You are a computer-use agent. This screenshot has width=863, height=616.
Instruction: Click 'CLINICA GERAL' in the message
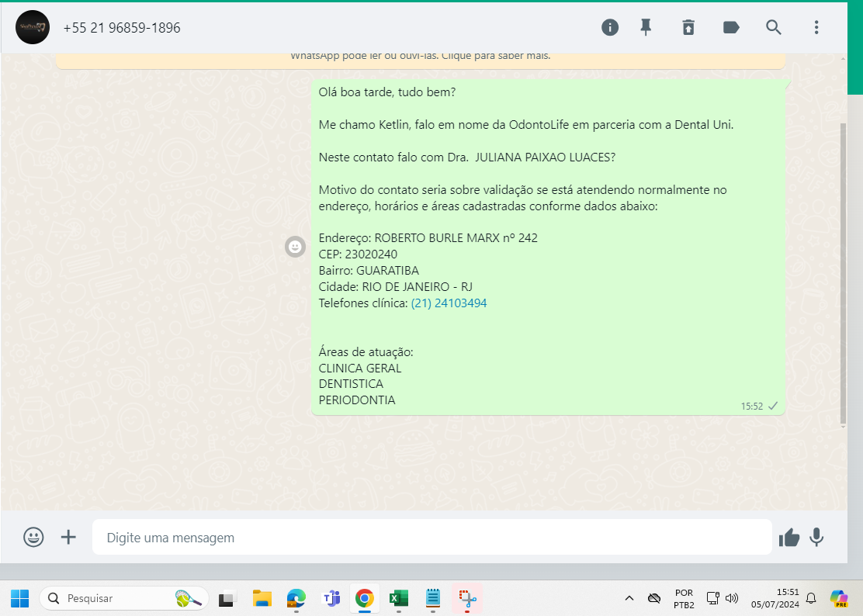click(360, 369)
